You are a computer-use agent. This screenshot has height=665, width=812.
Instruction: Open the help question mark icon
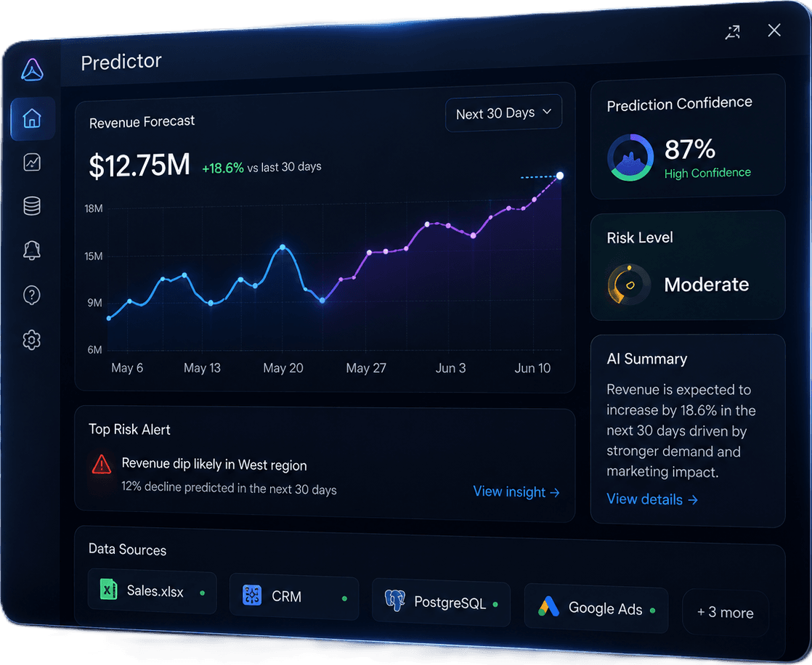[x=32, y=295]
